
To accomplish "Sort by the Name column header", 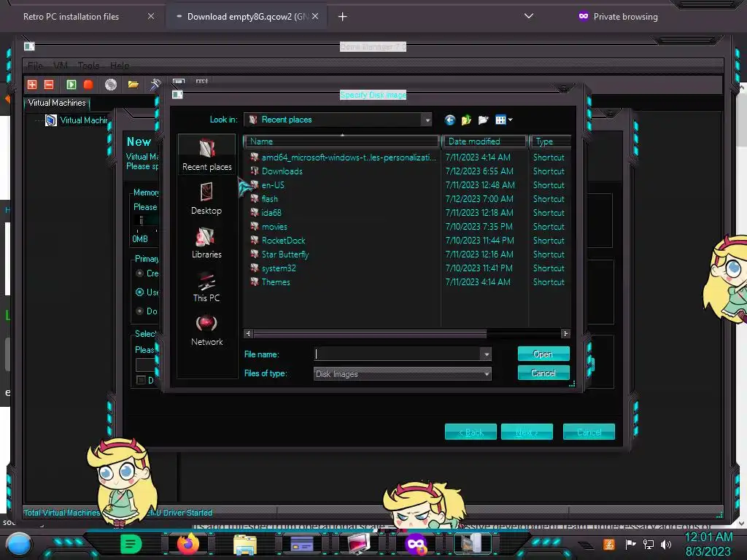I will pos(341,141).
